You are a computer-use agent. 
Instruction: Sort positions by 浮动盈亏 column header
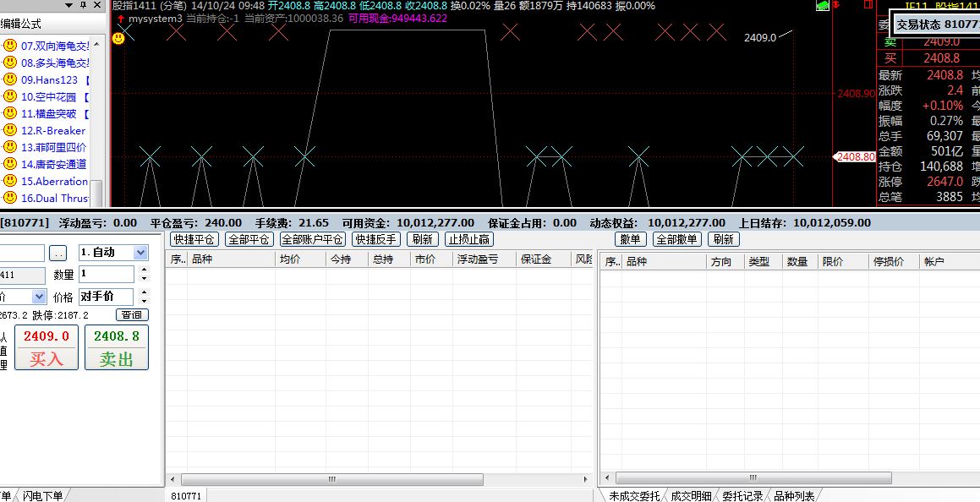tap(485, 259)
